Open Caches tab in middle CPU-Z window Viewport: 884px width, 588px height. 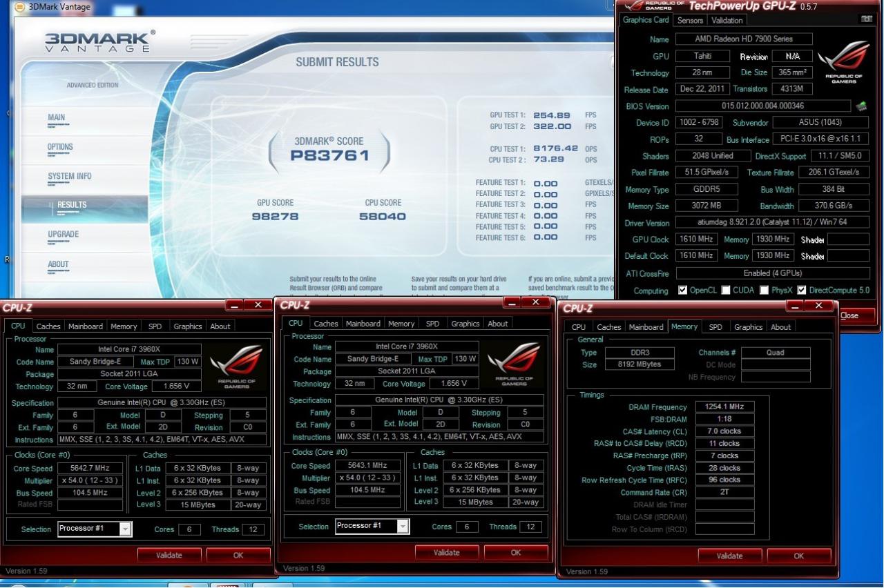click(326, 324)
